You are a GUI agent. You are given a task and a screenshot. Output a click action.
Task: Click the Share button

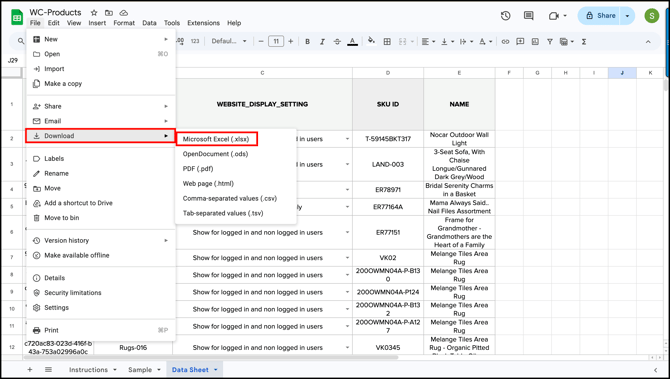[x=600, y=16]
